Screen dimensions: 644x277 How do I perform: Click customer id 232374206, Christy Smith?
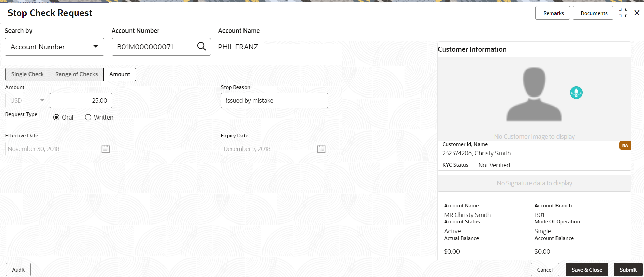[x=476, y=153]
